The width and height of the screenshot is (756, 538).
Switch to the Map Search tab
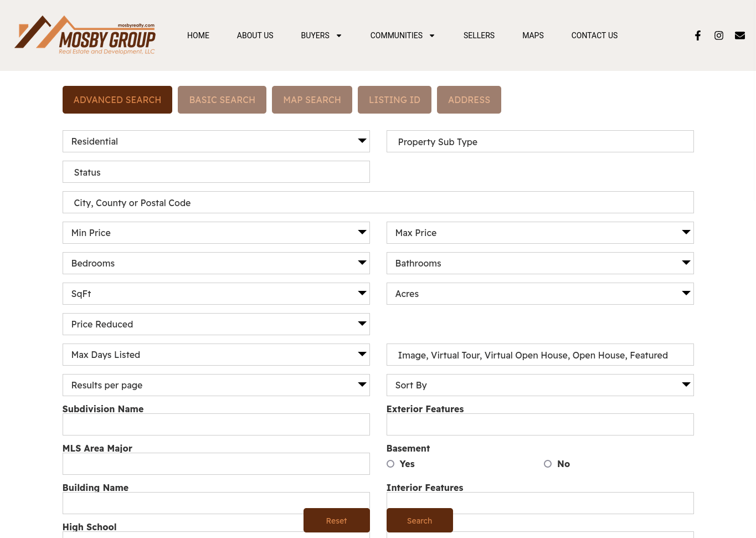pos(312,100)
